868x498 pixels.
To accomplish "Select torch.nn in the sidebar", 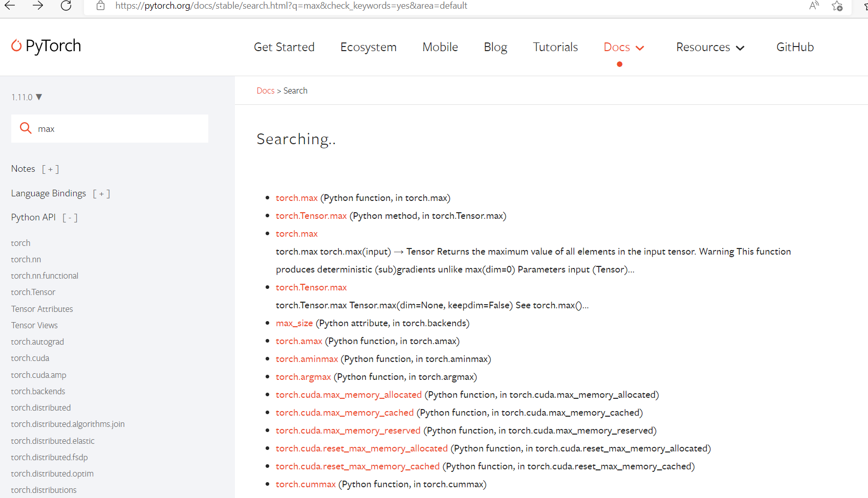I will tap(26, 259).
